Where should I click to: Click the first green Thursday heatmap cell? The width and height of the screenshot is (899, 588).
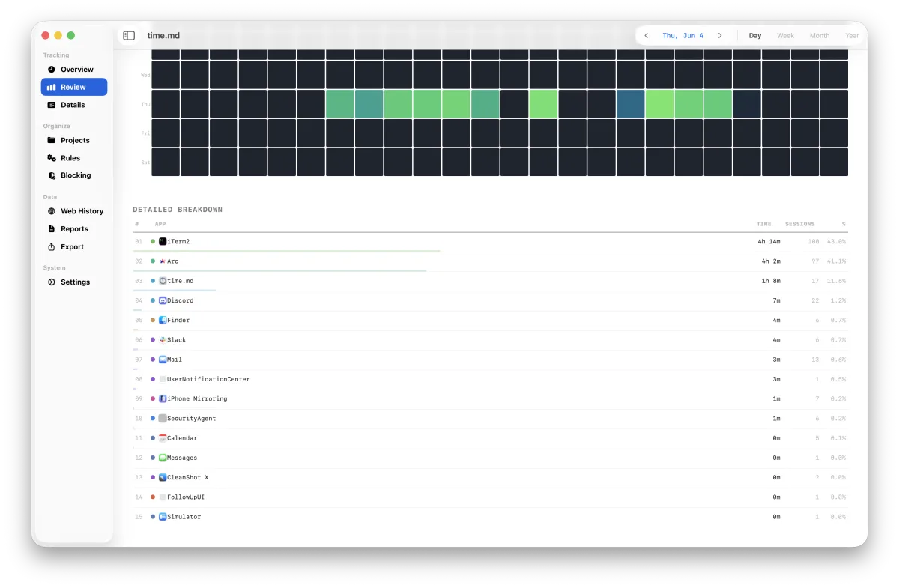pyautogui.click(x=340, y=104)
